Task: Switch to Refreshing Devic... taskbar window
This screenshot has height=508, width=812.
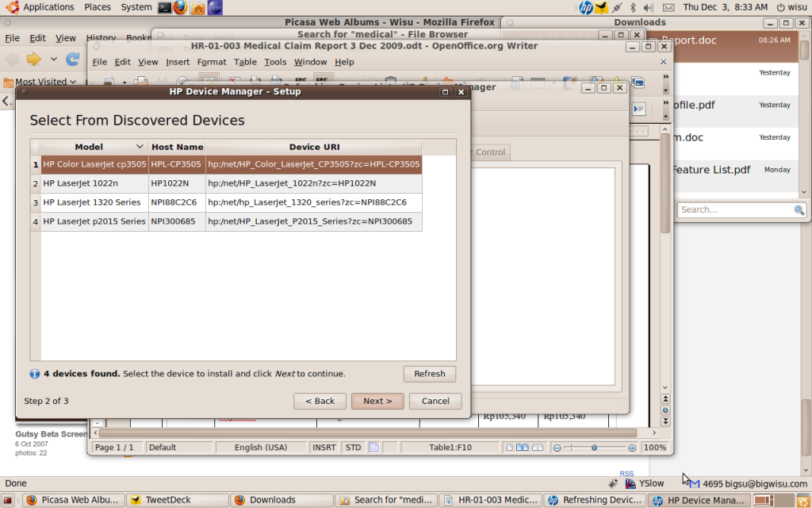Action: tap(594, 500)
